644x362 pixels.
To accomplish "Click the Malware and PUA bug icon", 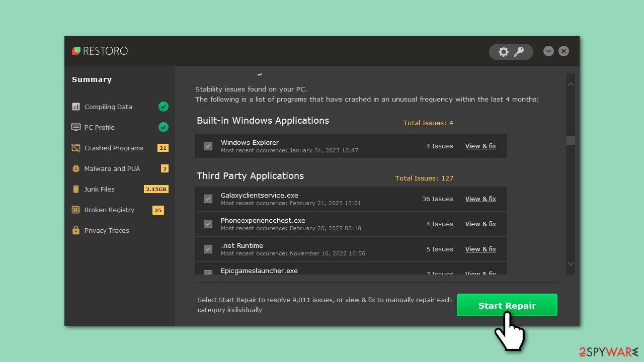I will [76, 168].
